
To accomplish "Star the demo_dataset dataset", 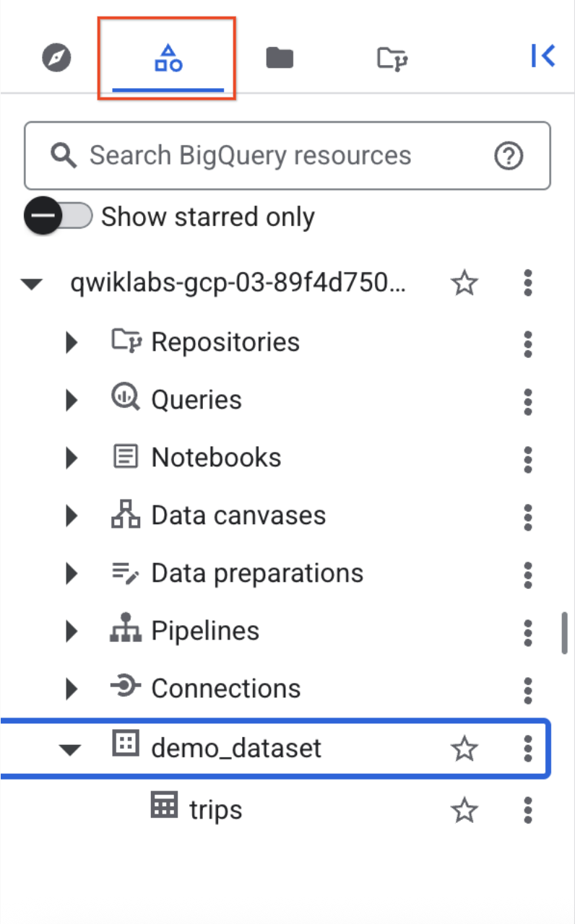I will [x=464, y=749].
